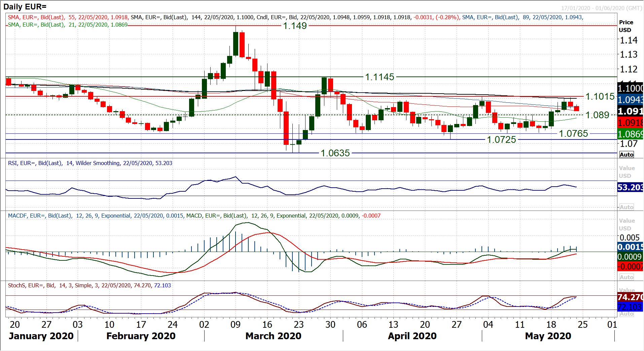Viewport: 644px width, 351px height.
Task: Click the March 2020 label on time axis
Action: point(273,336)
